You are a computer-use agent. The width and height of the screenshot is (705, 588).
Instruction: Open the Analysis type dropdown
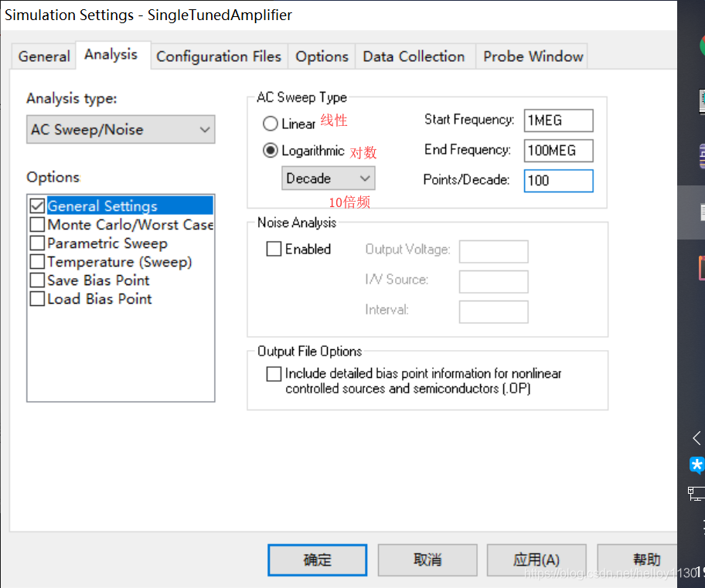click(121, 130)
